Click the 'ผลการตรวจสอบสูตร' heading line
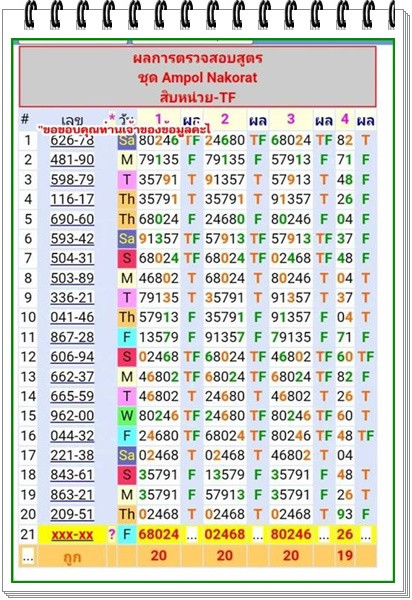The image size is (412, 600). 197,58
